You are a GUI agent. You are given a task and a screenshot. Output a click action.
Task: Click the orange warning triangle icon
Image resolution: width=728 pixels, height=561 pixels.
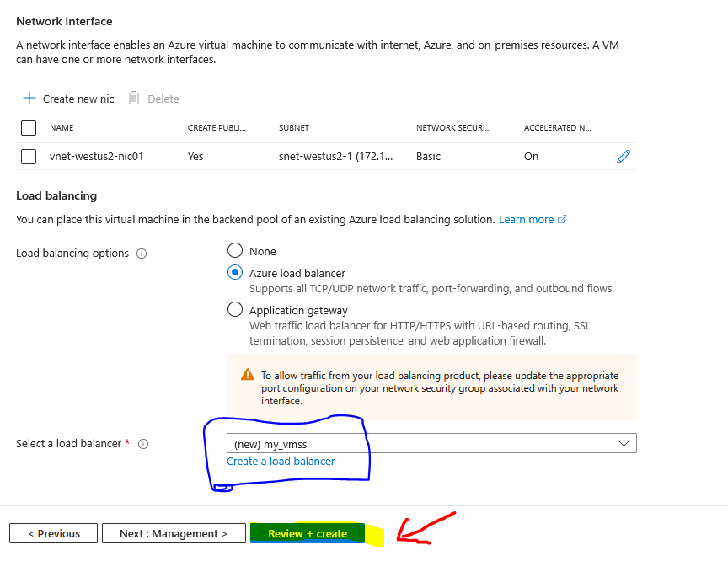point(248,375)
